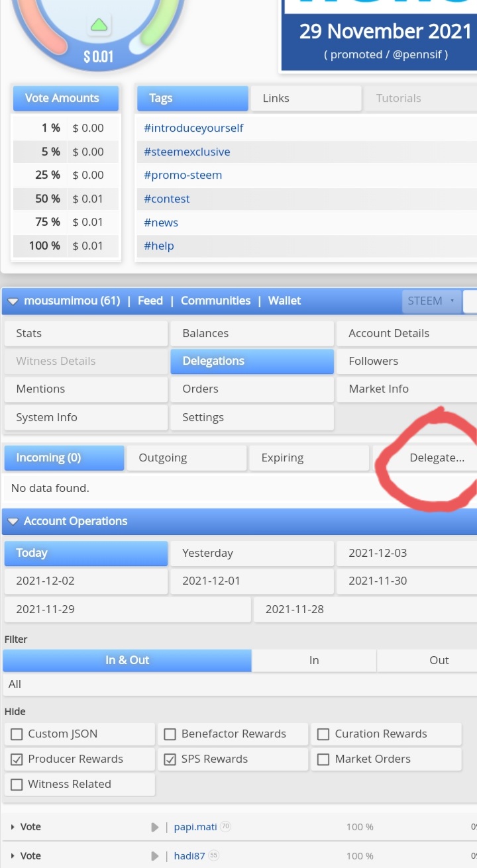The height and width of the screenshot is (868, 477).
Task: Open the Wallet link
Action: [284, 301]
